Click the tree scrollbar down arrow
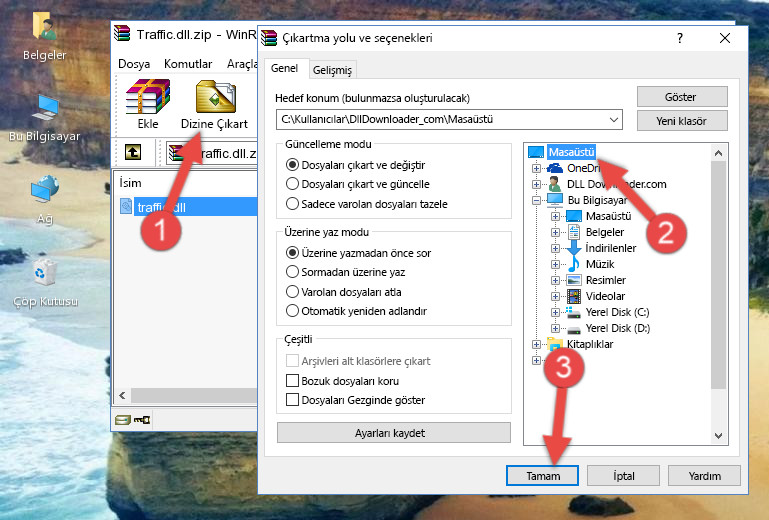Screen dimensions: 769x520 tap(718, 436)
